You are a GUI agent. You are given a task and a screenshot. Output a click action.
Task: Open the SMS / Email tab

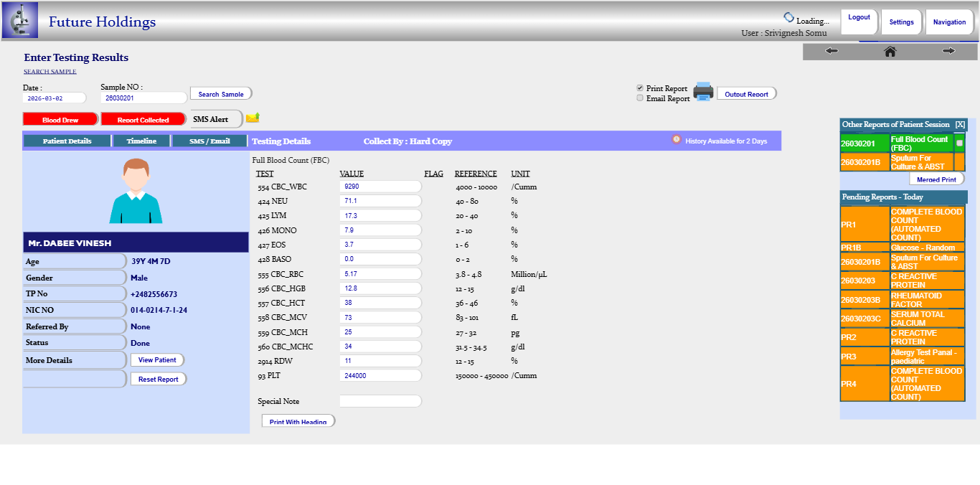(x=209, y=141)
